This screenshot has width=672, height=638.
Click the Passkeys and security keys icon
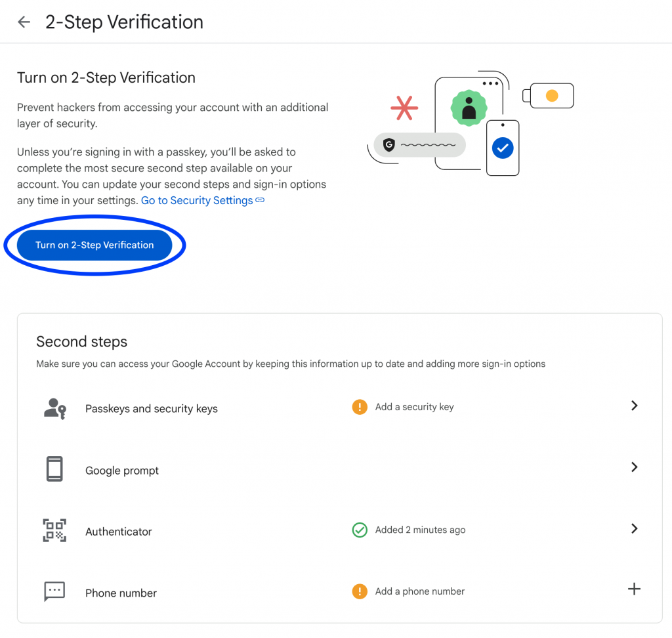pyautogui.click(x=55, y=409)
